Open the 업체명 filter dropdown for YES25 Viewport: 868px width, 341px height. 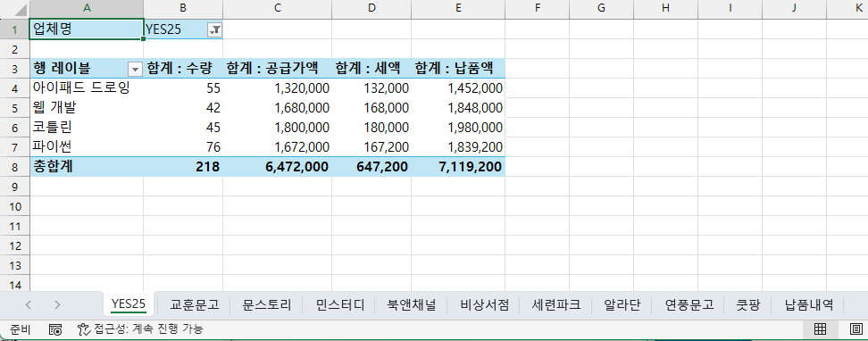click(215, 30)
